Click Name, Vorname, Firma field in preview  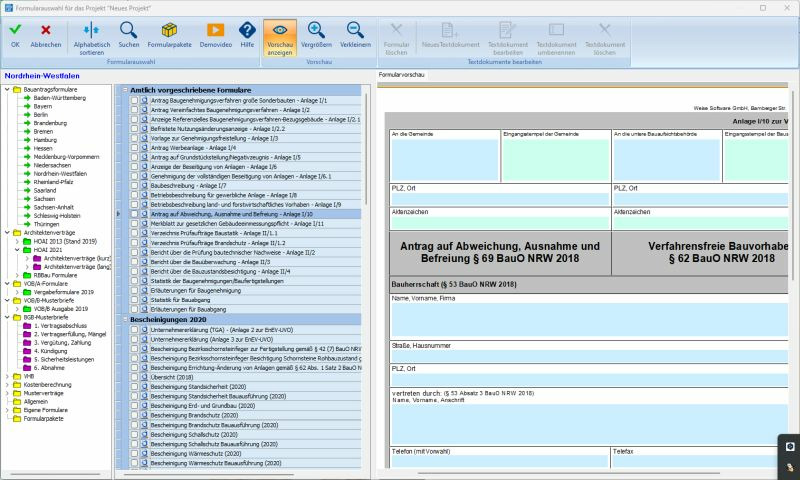pyautogui.click(x=589, y=320)
